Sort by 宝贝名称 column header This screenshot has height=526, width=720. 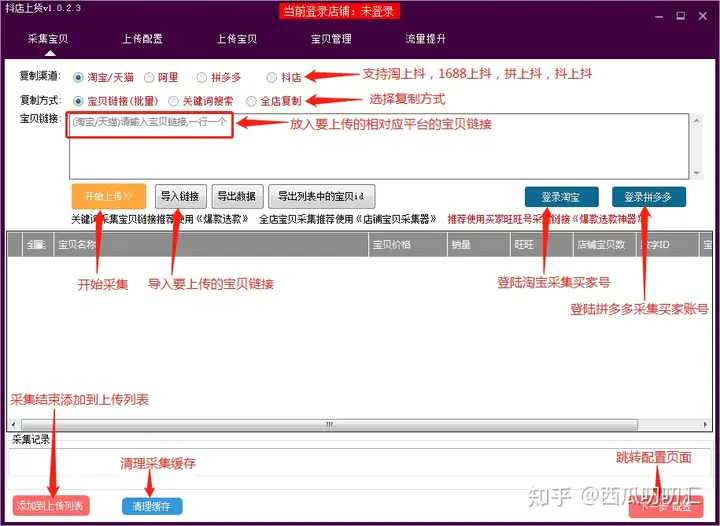(211, 245)
